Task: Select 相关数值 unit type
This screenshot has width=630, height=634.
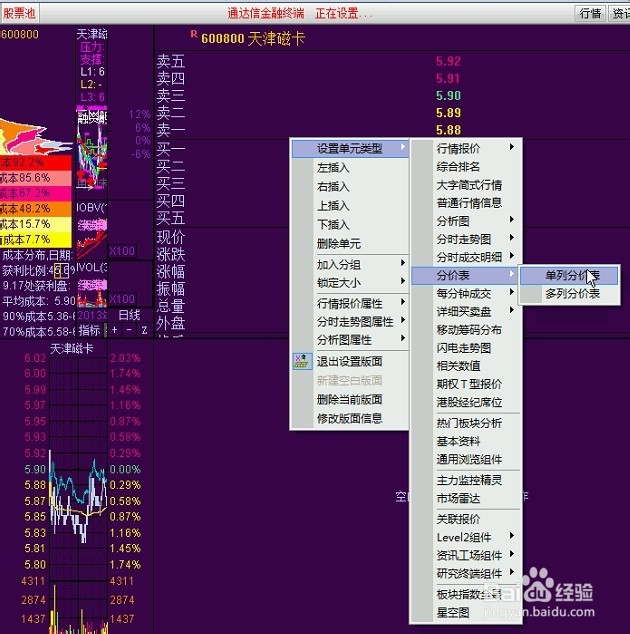Action: click(x=467, y=366)
